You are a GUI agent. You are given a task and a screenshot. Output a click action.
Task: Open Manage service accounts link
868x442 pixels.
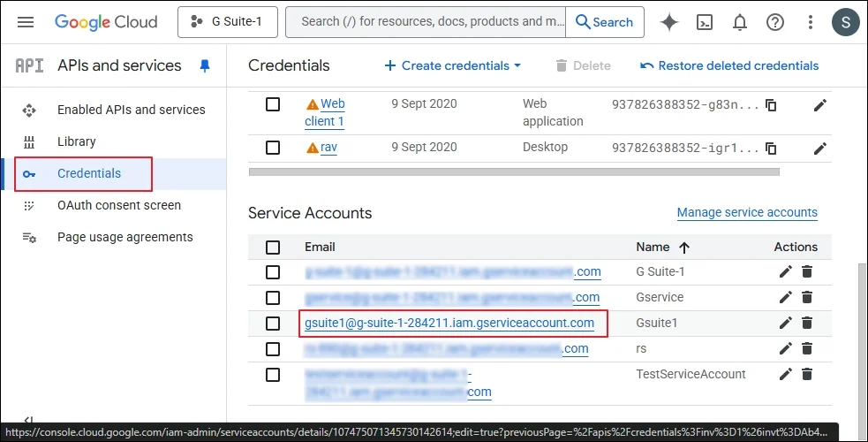(x=747, y=213)
